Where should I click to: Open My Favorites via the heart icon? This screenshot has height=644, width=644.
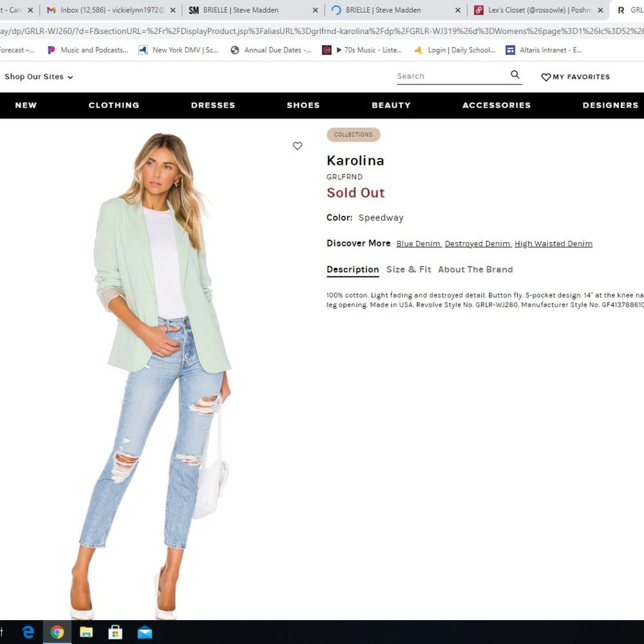point(575,77)
